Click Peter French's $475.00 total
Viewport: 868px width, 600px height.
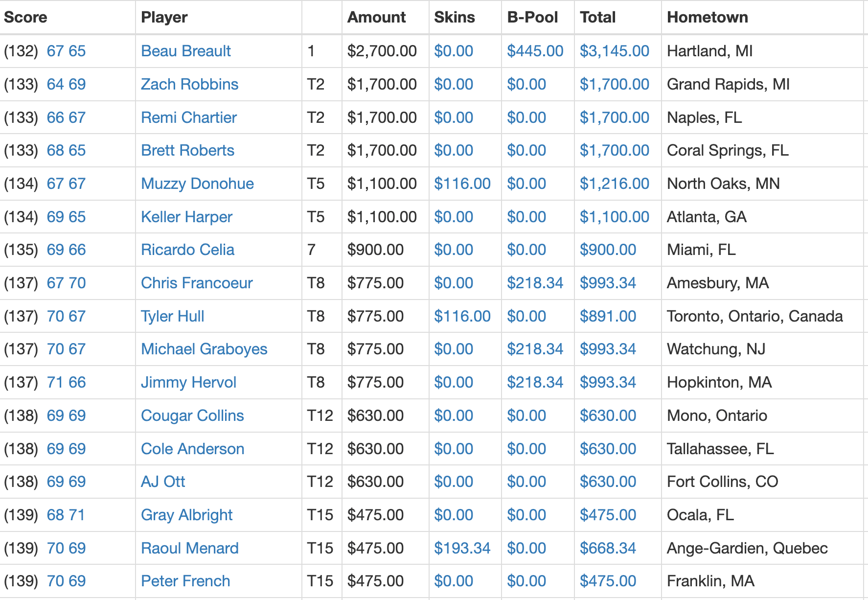(x=608, y=581)
